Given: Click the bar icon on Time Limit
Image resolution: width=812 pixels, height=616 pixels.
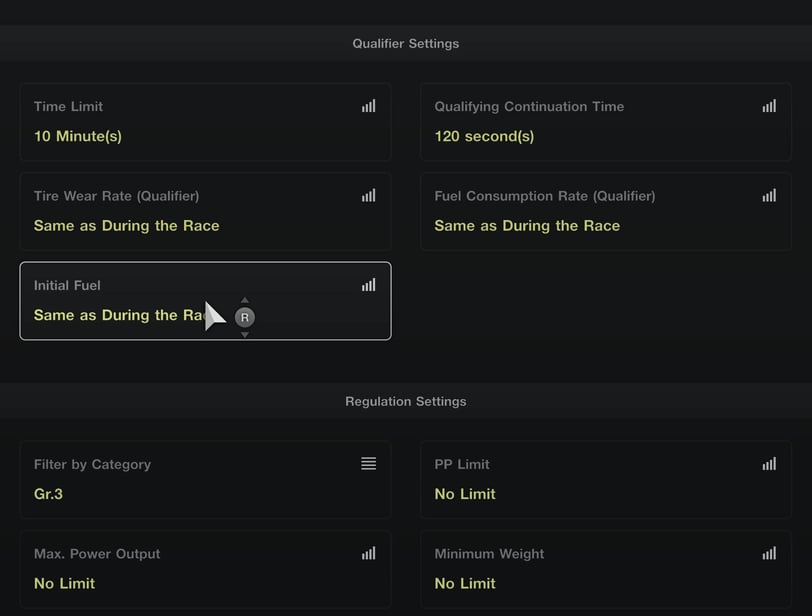Looking at the screenshot, I should (x=368, y=106).
